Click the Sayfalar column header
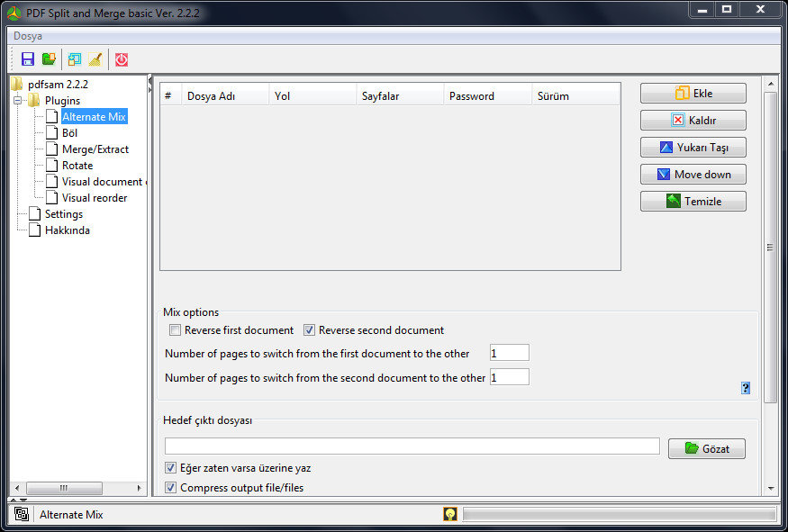 coord(400,96)
